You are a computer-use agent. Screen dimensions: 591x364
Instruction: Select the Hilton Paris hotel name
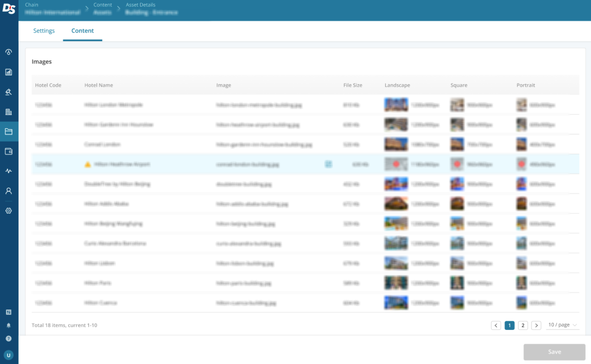98,283
